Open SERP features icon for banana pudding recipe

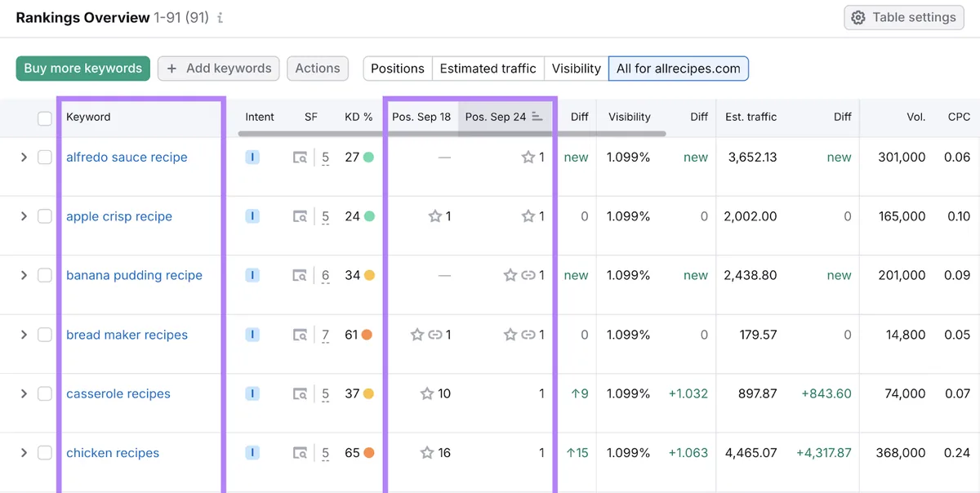[x=301, y=276]
